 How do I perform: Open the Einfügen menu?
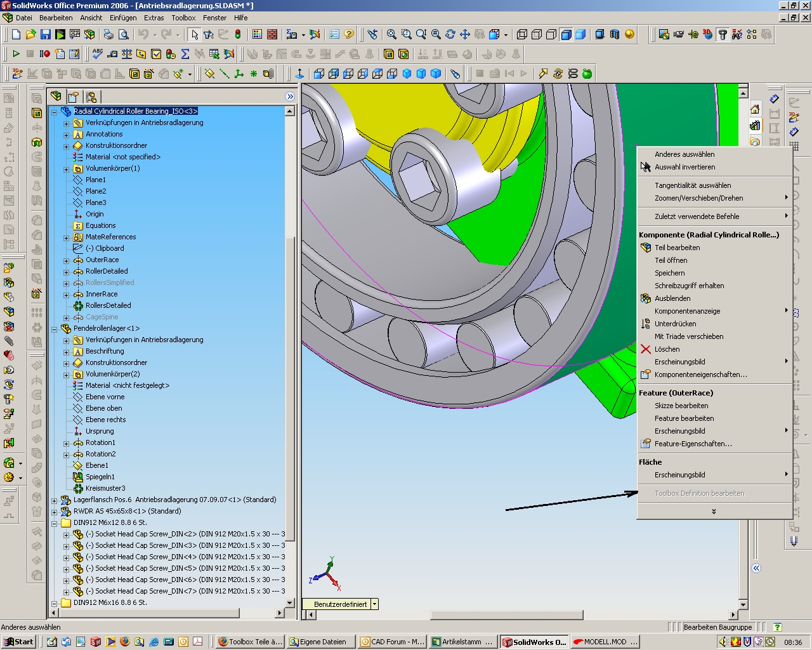(x=122, y=18)
